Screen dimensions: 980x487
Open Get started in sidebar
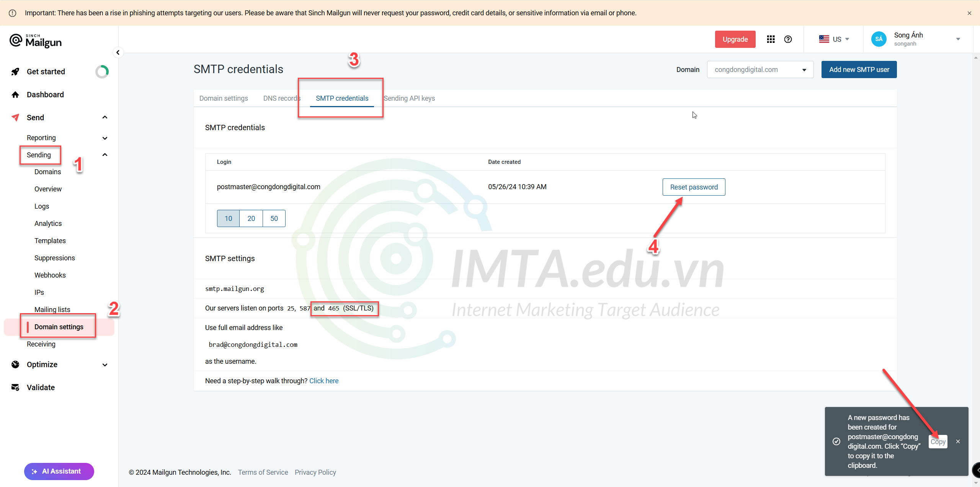coord(46,72)
